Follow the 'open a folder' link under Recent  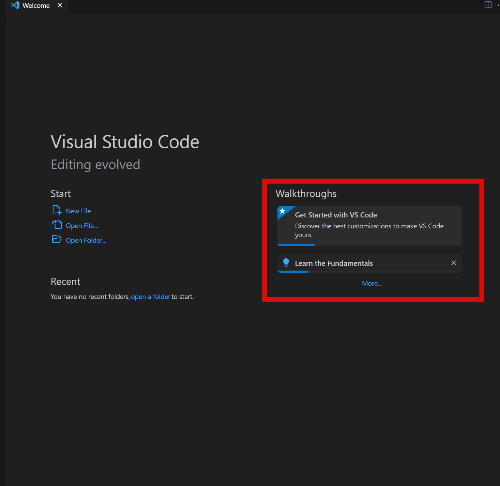(x=150, y=297)
